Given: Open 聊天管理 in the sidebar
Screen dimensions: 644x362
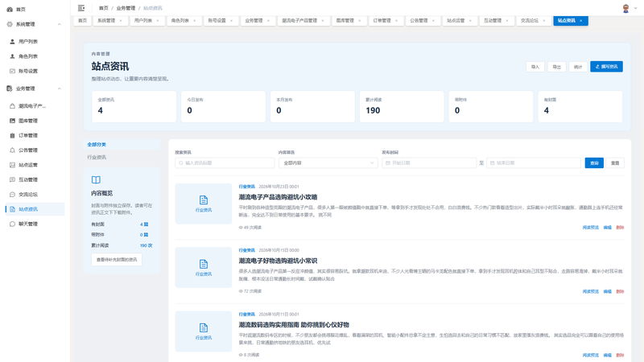Looking at the screenshot, I should (x=28, y=224).
